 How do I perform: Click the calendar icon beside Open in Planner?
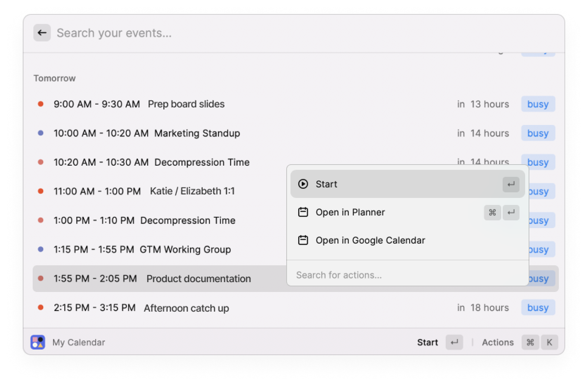pos(303,212)
